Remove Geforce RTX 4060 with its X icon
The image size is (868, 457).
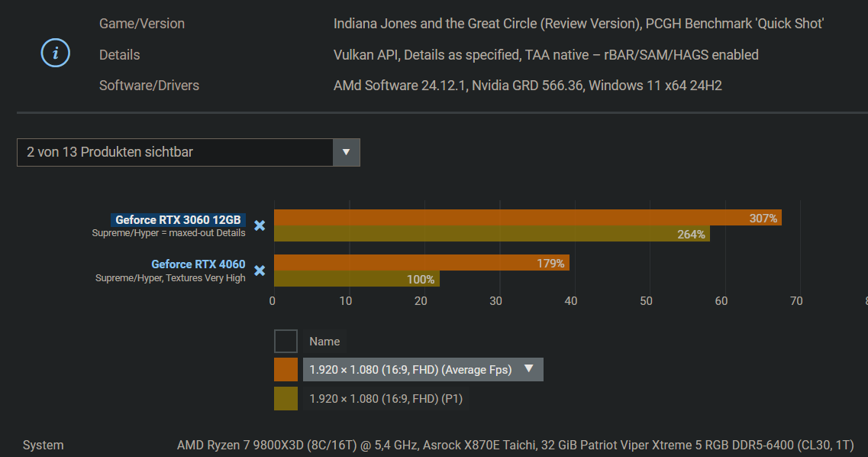pyautogui.click(x=260, y=271)
